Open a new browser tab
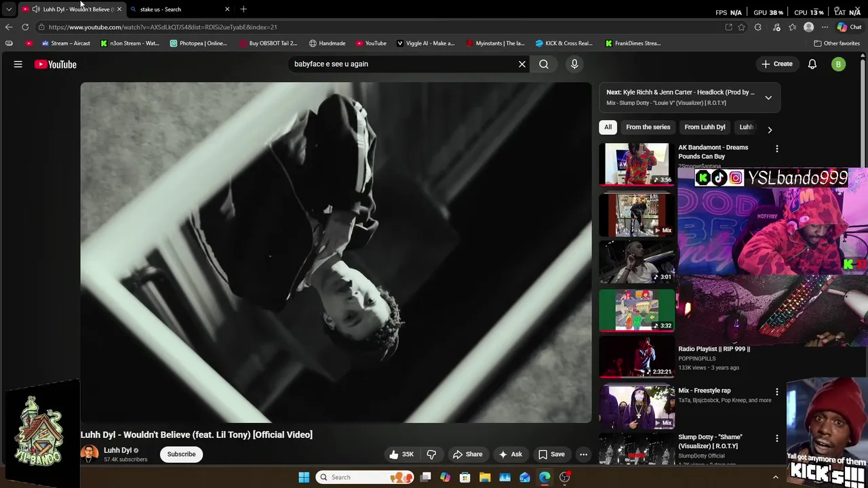 pyautogui.click(x=243, y=9)
